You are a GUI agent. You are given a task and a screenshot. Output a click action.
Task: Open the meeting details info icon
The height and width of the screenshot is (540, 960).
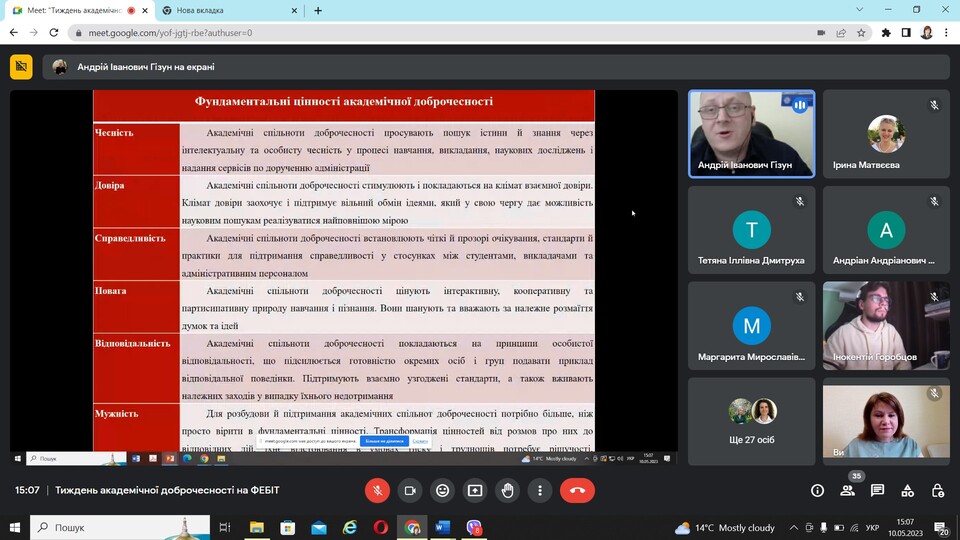[x=817, y=490]
